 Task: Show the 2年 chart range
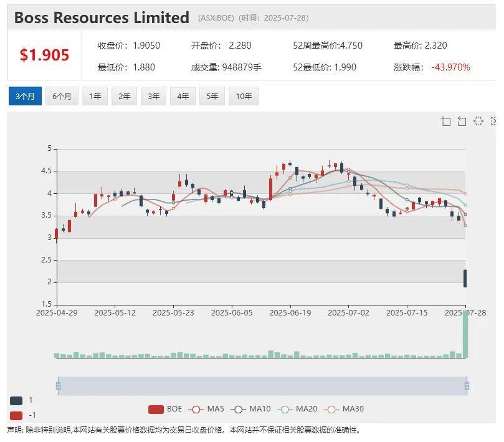pos(125,96)
